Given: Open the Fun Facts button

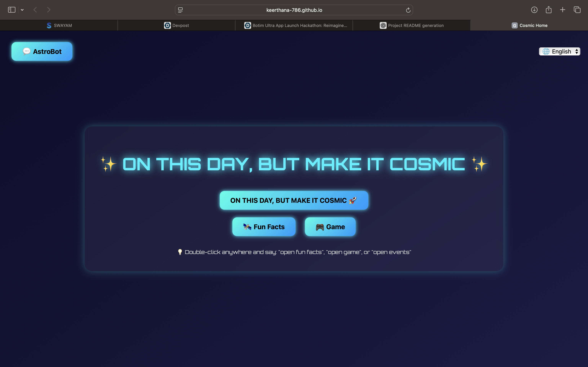Looking at the screenshot, I should pos(264,227).
